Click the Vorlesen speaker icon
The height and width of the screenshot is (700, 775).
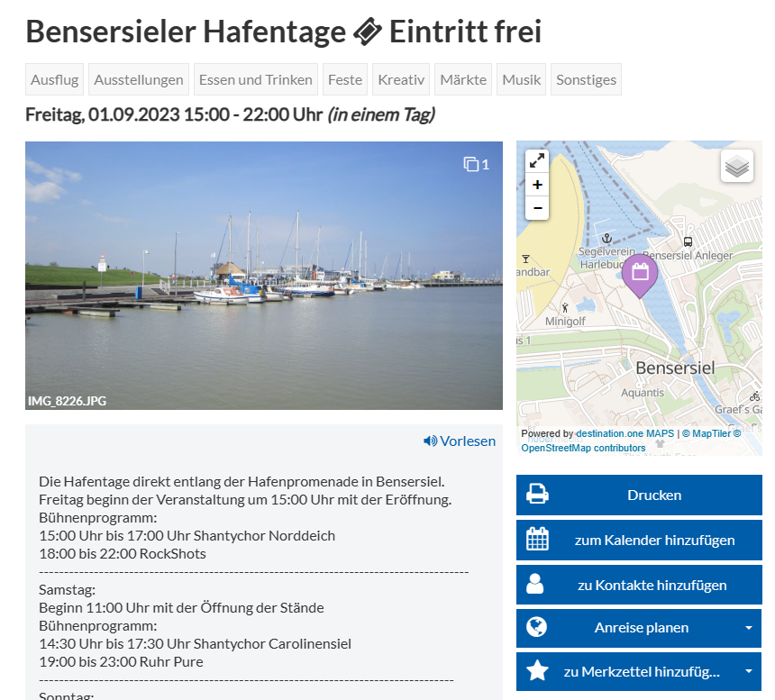tap(429, 441)
